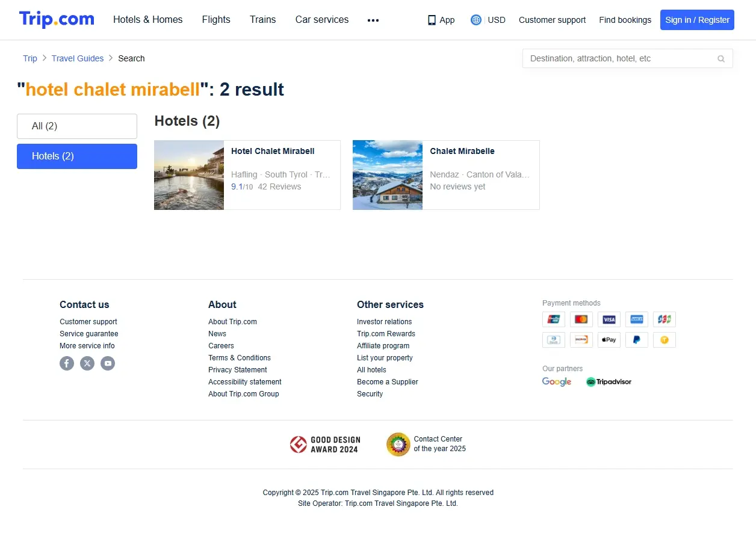The height and width of the screenshot is (554, 756).
Task: Open Hotel Chalet Mirabell thumbnail image
Action: click(189, 175)
